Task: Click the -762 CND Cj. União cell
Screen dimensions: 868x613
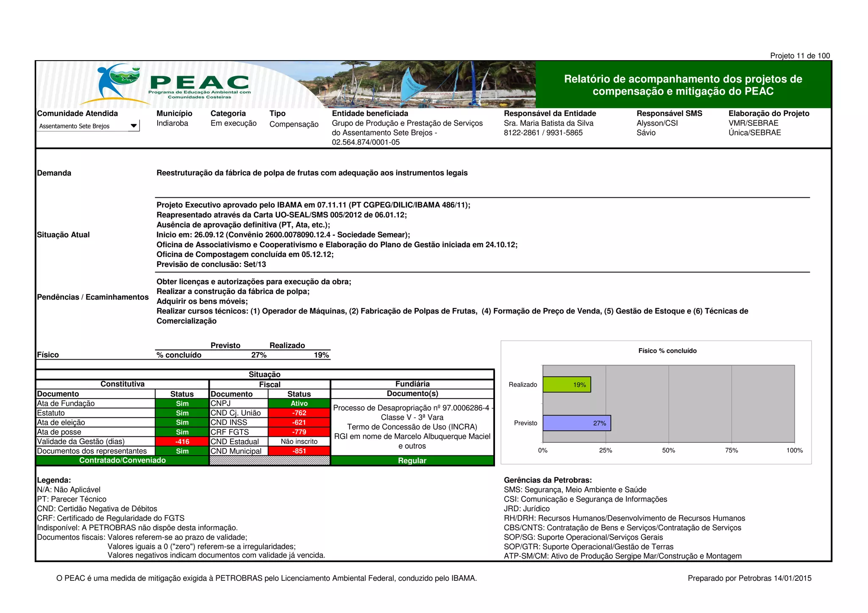Action: (299, 413)
